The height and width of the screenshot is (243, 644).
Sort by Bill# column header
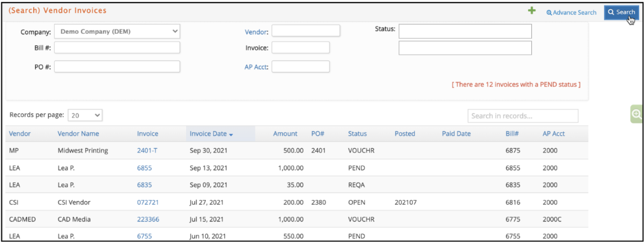[x=512, y=133]
